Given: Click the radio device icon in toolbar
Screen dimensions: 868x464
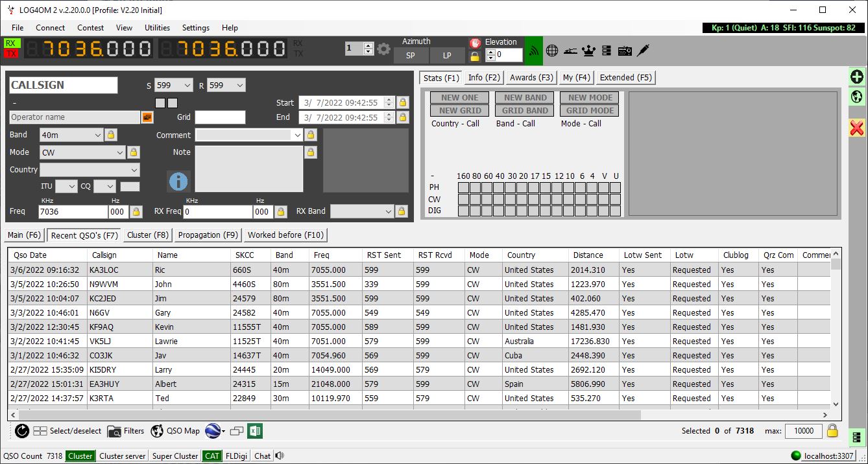Looking at the screenshot, I should pyautogui.click(x=625, y=50).
